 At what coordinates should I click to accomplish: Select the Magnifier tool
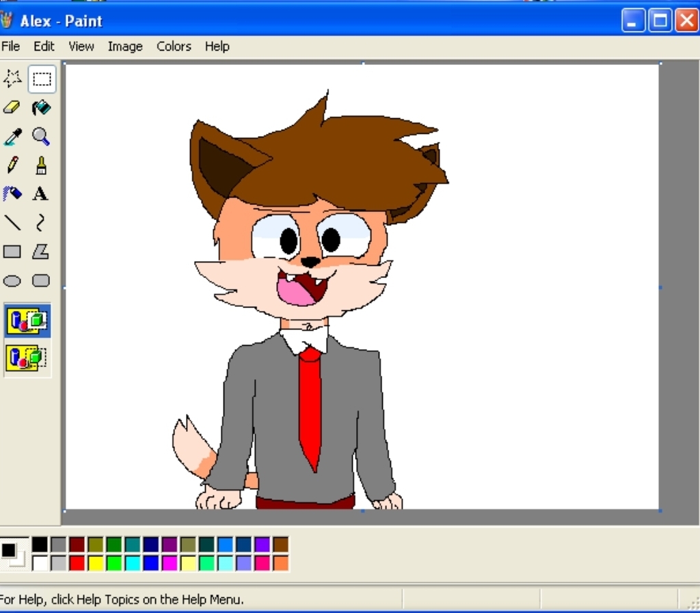coord(41,137)
